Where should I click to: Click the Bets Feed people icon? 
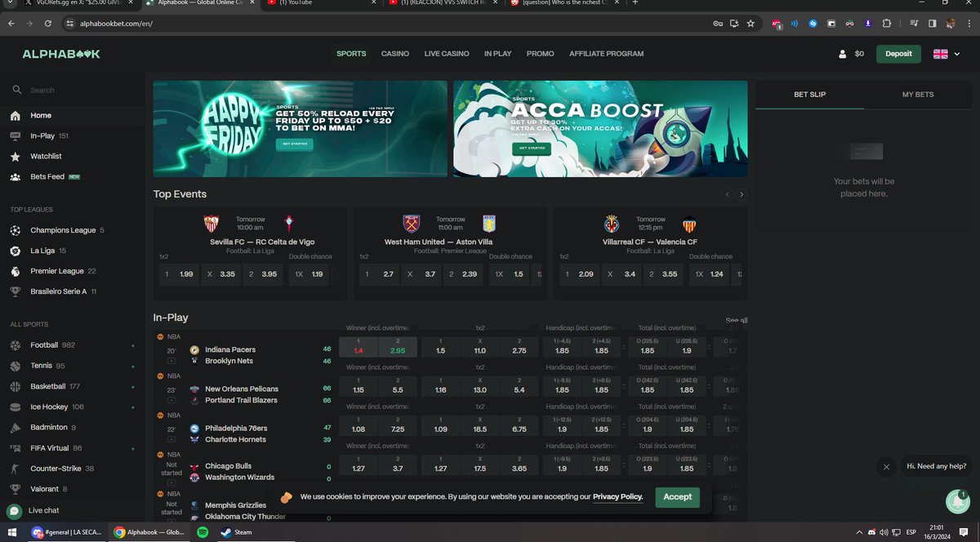click(16, 176)
